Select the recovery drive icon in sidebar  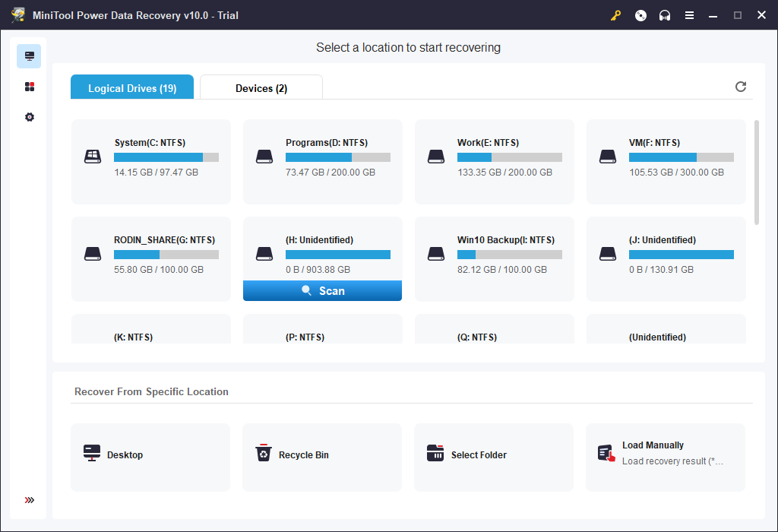click(x=30, y=56)
